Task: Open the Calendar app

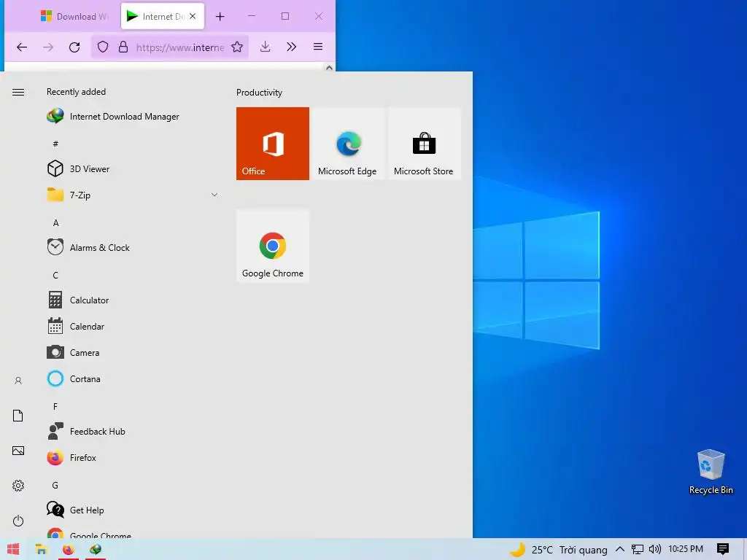Action: 76,326
